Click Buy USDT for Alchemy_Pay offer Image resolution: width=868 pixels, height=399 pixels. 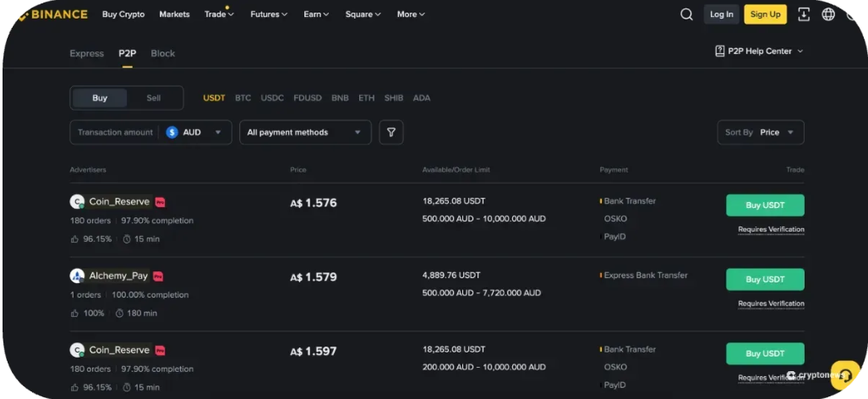click(765, 280)
